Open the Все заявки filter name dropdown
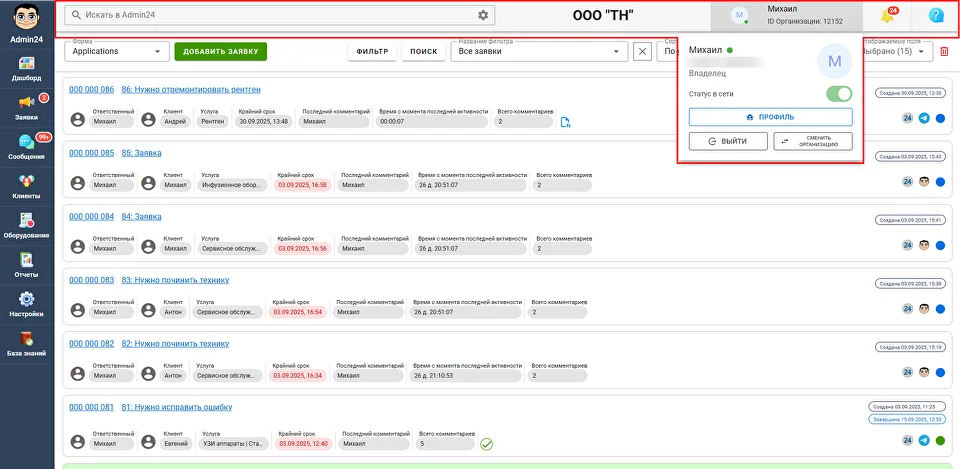Image resolution: width=960 pixels, height=469 pixels. (539, 51)
